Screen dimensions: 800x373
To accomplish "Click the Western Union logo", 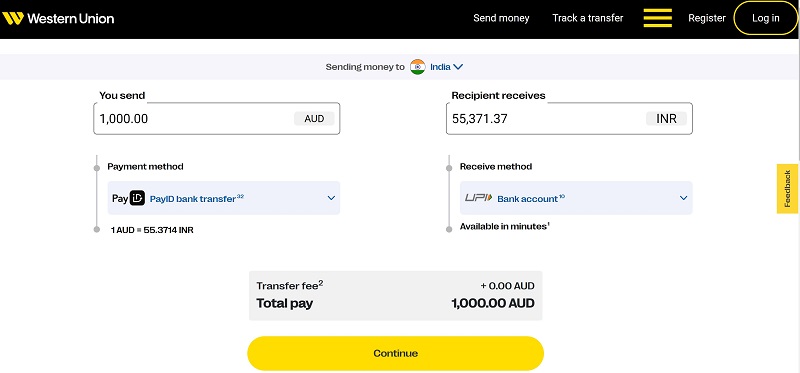I will pos(58,18).
